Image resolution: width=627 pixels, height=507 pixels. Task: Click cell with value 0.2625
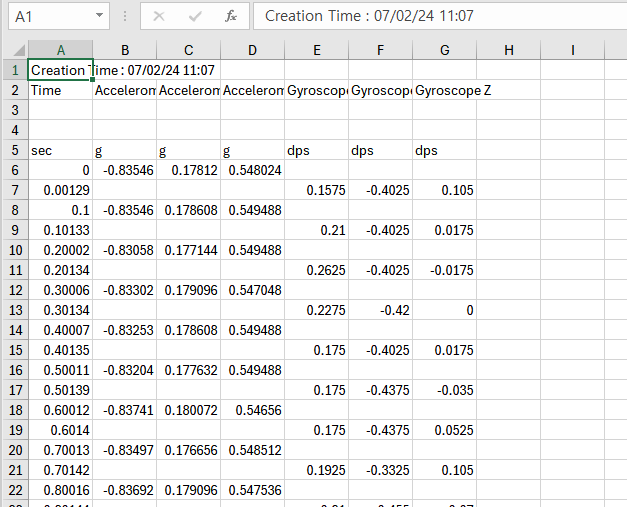click(317, 270)
